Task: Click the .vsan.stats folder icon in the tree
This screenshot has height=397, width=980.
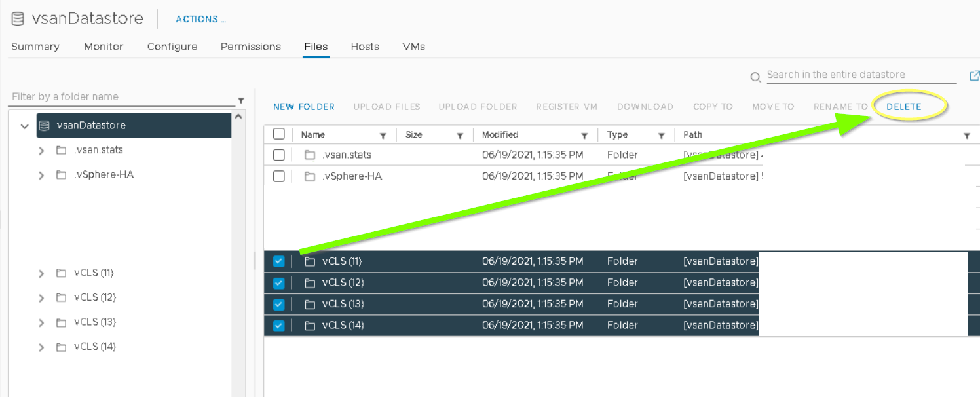Action: click(x=62, y=150)
